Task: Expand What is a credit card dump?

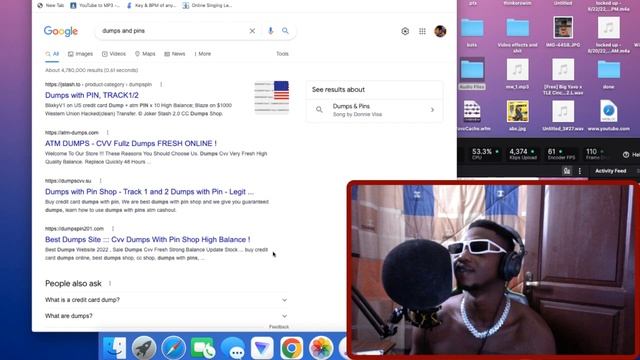Action: coord(166,300)
